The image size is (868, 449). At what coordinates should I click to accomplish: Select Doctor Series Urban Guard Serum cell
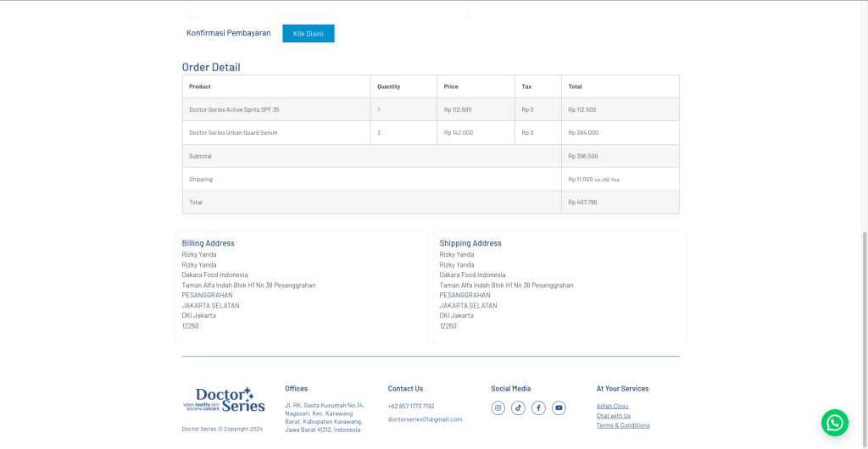(x=276, y=133)
